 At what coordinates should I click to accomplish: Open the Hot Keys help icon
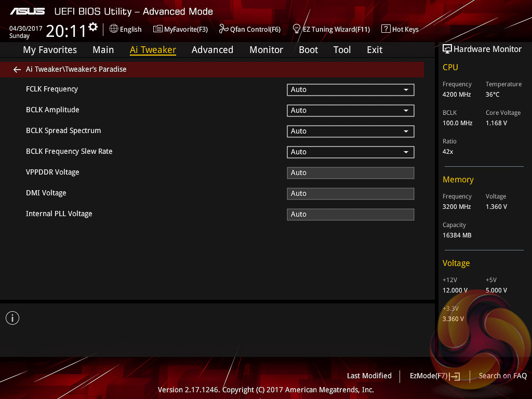(385, 29)
